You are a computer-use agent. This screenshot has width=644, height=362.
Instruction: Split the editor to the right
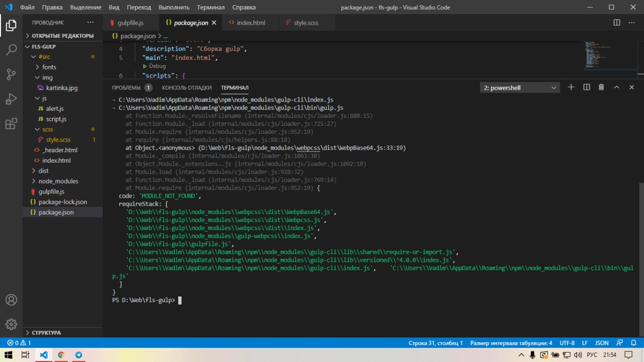click(617, 23)
